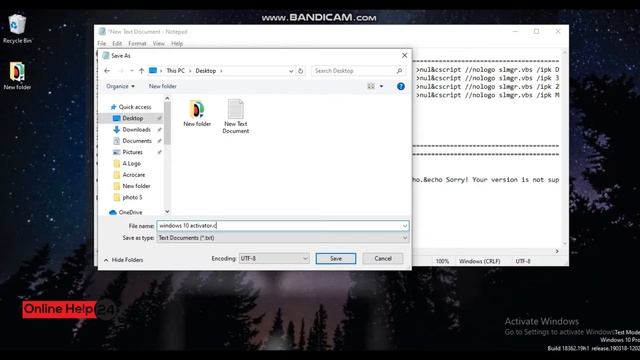Open the Encoding UTF-8 dropdown

click(273, 258)
